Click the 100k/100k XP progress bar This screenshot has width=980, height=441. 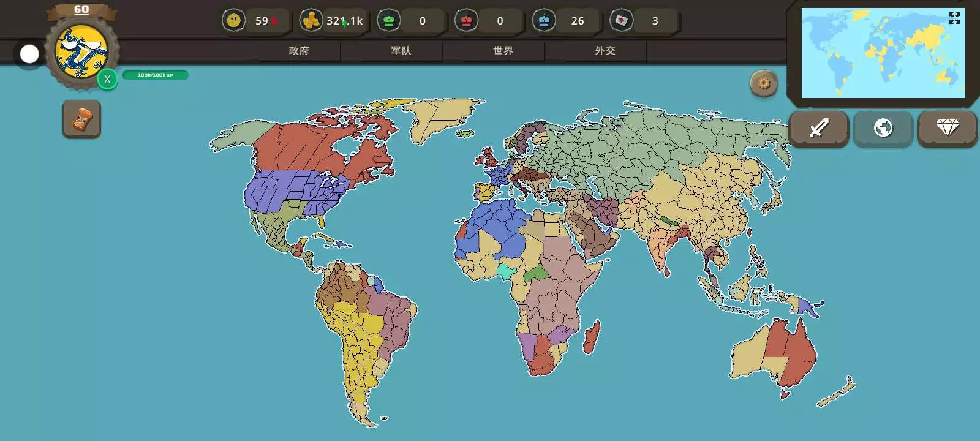155,75
